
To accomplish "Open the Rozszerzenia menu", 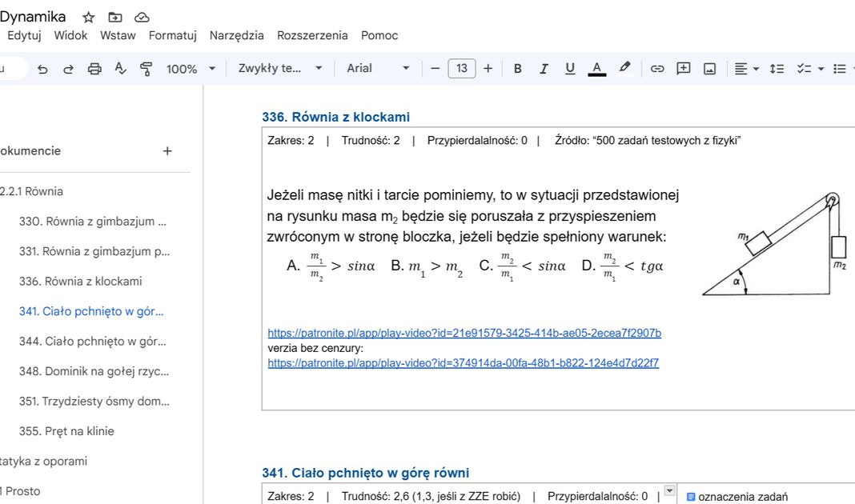I will (312, 35).
